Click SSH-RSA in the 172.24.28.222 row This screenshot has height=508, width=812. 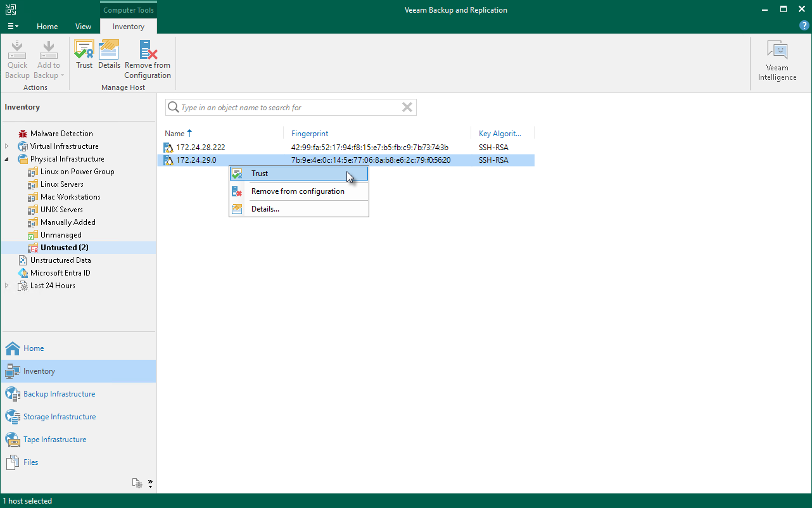(x=493, y=148)
